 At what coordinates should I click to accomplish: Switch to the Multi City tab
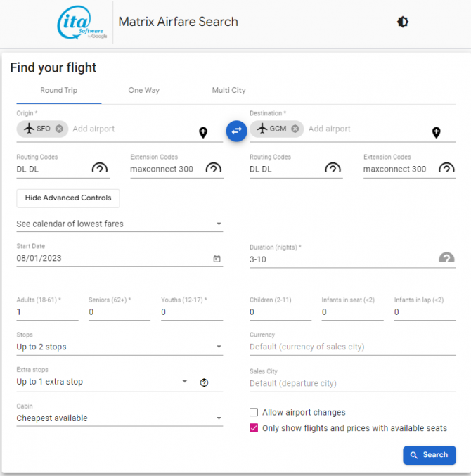tap(229, 90)
